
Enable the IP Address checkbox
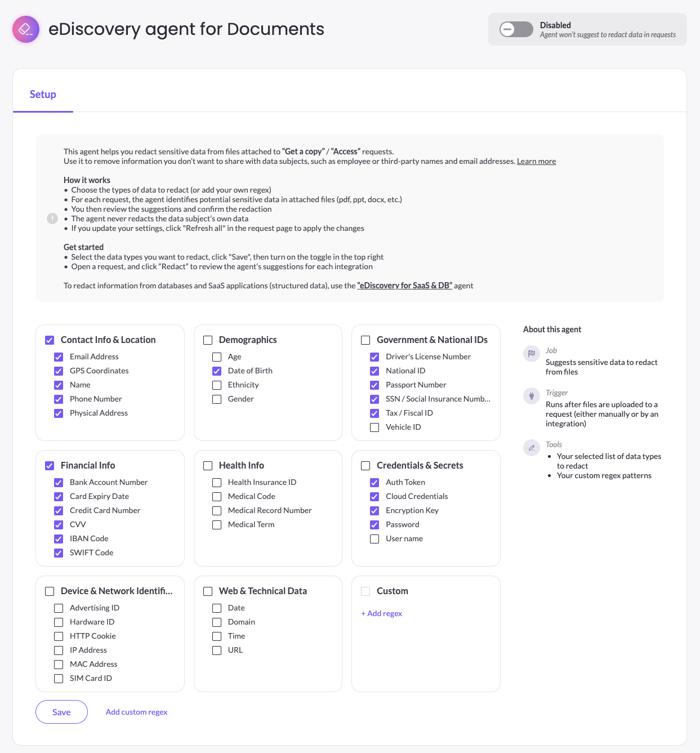[x=59, y=650]
